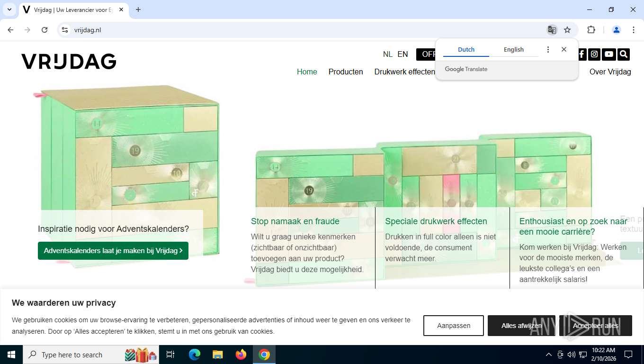Screen dimensions: 644x364
Task: Select the Dutch tab in translate popup
Action: click(466, 49)
